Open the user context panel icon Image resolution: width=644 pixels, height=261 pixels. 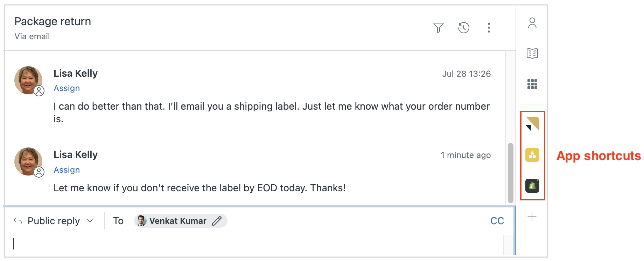(532, 23)
